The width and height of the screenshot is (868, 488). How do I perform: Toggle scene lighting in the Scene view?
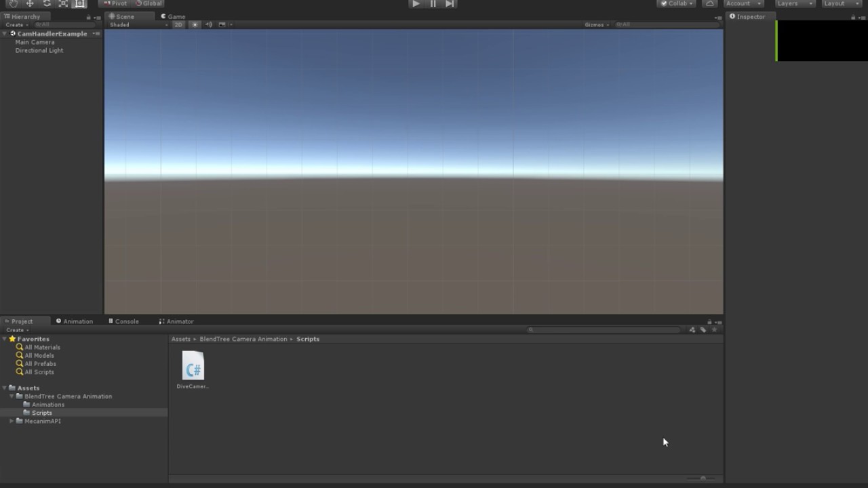(195, 24)
